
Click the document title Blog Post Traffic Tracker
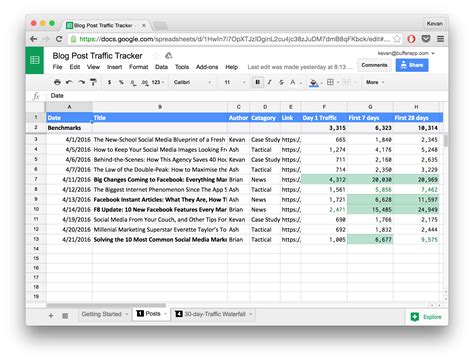tap(97, 56)
